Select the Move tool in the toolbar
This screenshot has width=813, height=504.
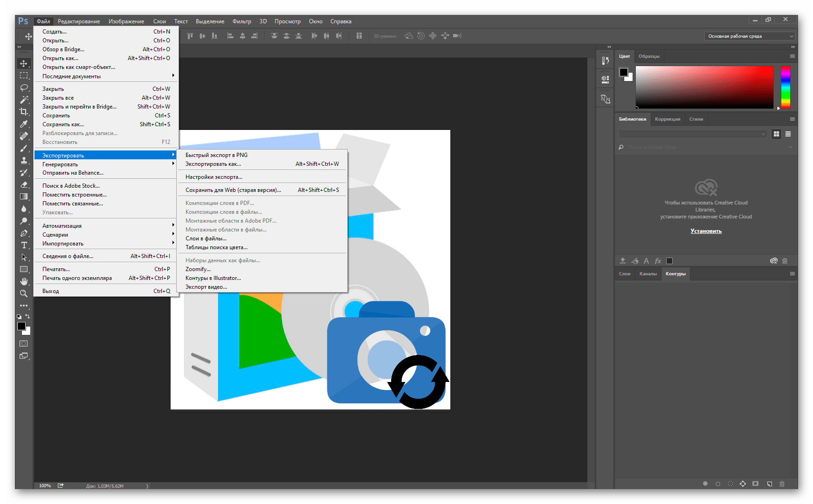(24, 63)
